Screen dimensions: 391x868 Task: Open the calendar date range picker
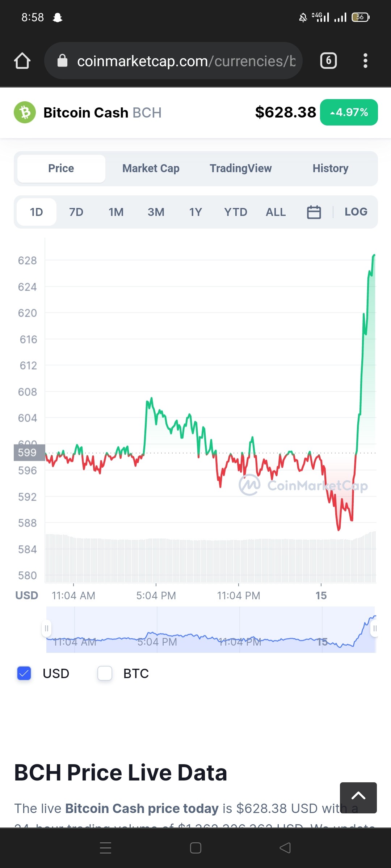click(314, 212)
